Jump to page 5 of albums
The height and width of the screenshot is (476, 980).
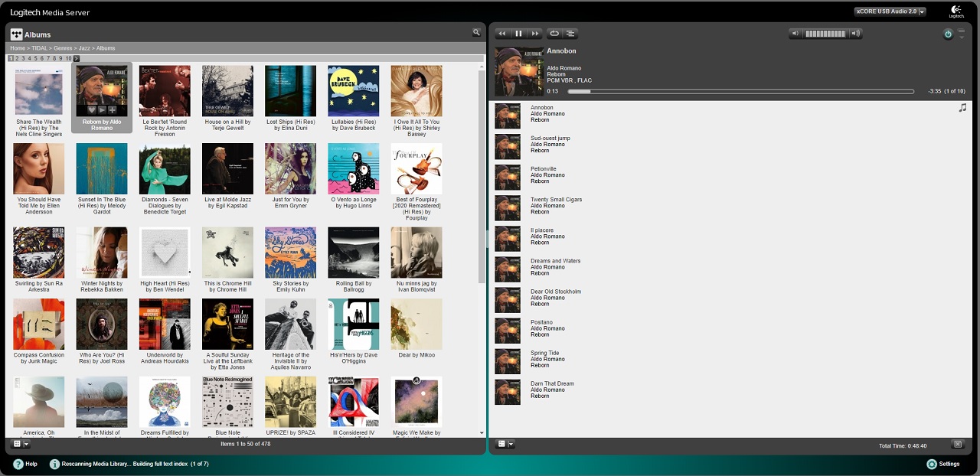[x=35, y=58]
